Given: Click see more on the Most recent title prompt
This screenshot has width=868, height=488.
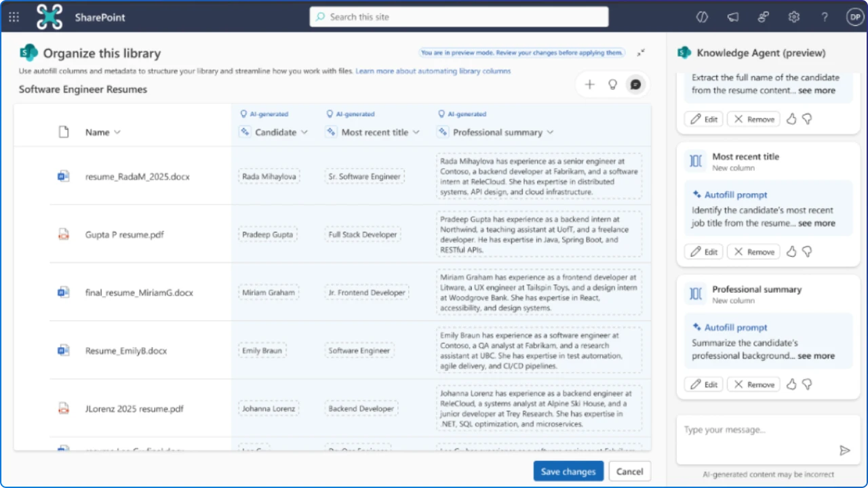Looking at the screenshot, I should [x=816, y=223].
